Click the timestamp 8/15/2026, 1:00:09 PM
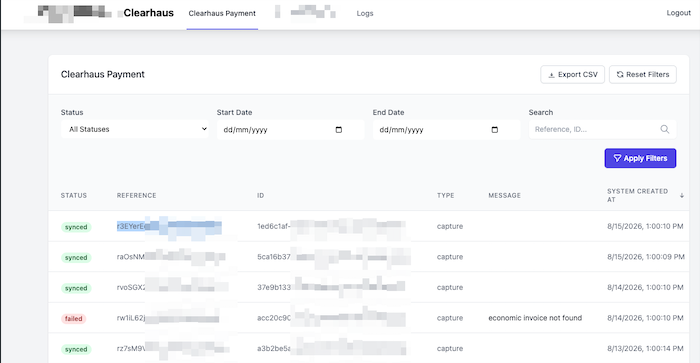The width and height of the screenshot is (700, 363). click(646, 257)
